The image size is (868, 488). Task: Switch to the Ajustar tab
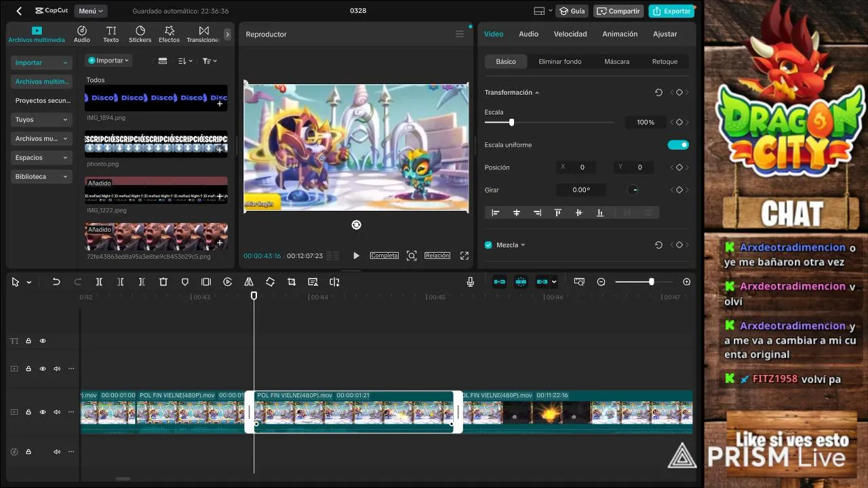tap(665, 34)
